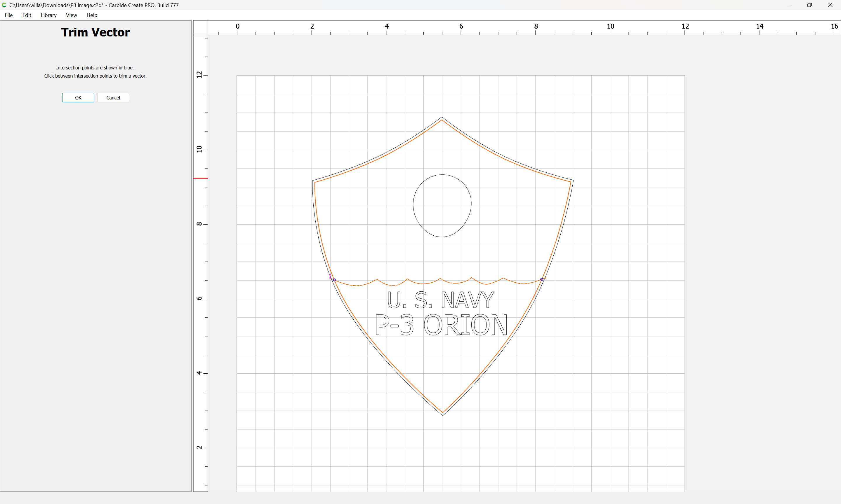841x504 pixels.
Task: Open the View menu
Action: click(x=71, y=15)
